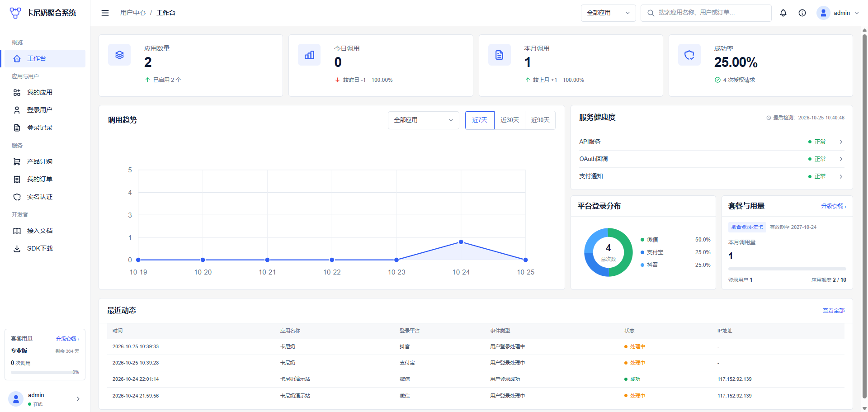The width and height of the screenshot is (868, 412).
Task: Click the 今日调用 bar chart icon
Action: click(309, 55)
